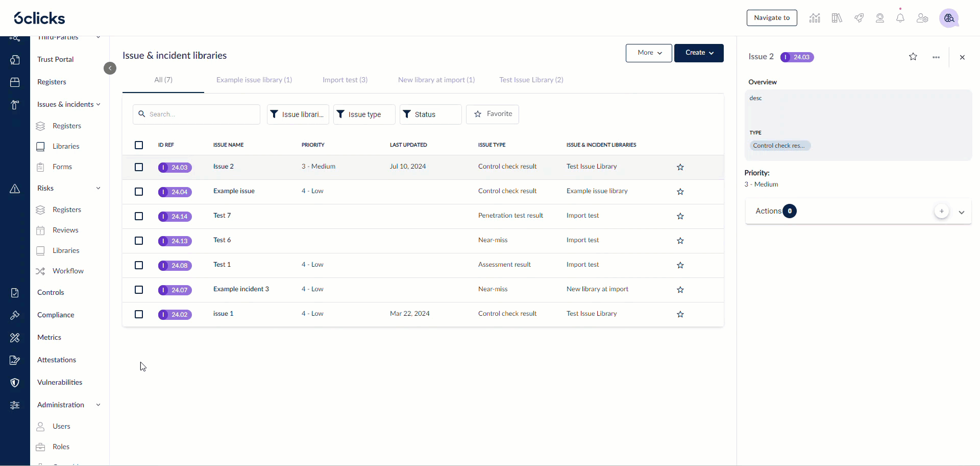Open the Test Issue Library (2) tab

(x=531, y=80)
